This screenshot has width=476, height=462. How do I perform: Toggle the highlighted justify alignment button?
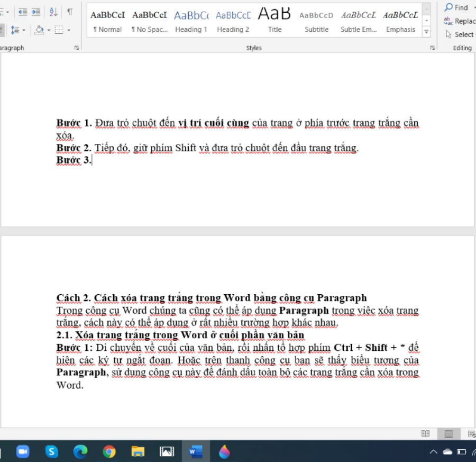click(x=2, y=30)
